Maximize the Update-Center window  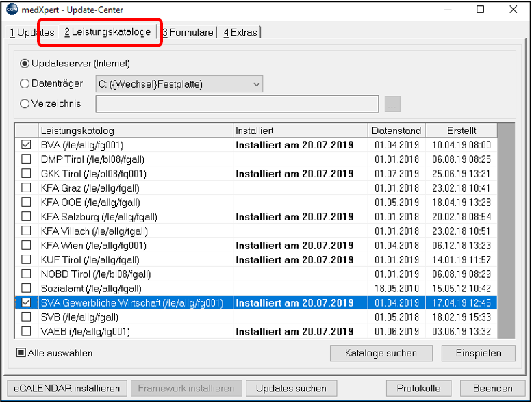point(481,10)
